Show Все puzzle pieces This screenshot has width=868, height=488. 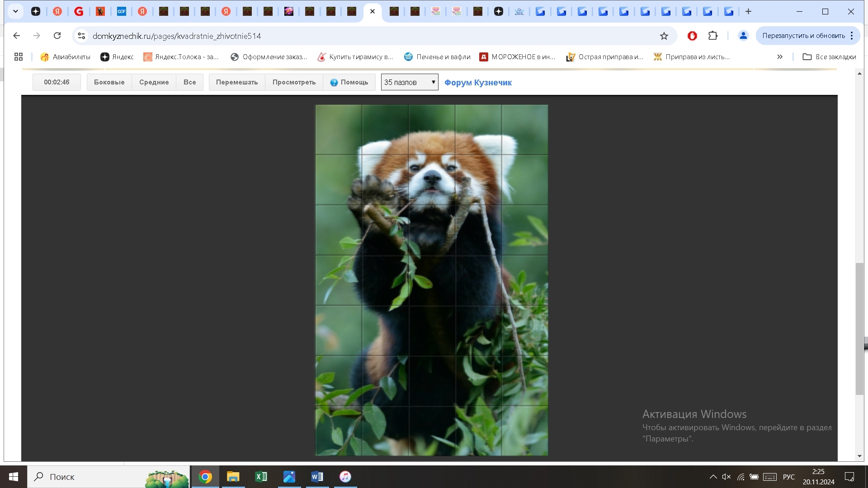click(189, 82)
